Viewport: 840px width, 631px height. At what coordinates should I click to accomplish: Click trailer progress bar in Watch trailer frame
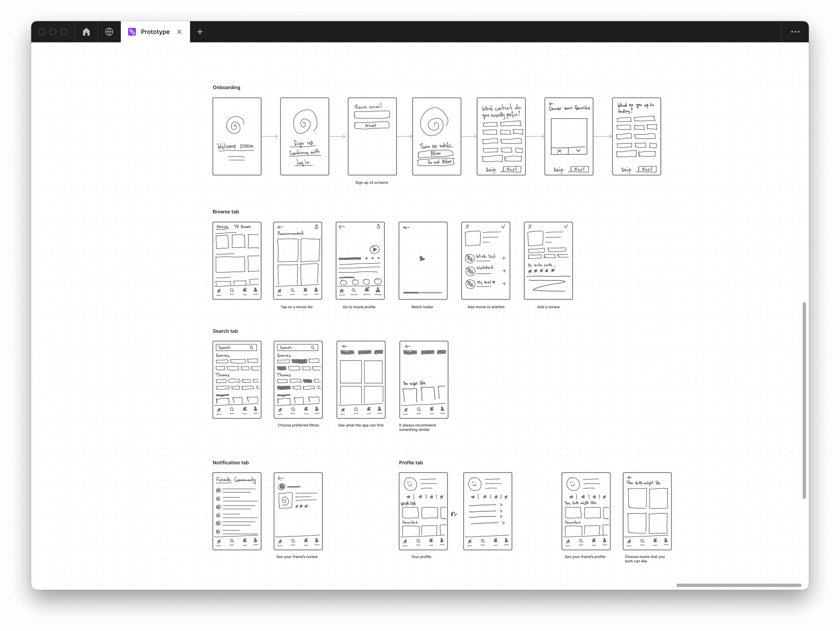coord(422,293)
